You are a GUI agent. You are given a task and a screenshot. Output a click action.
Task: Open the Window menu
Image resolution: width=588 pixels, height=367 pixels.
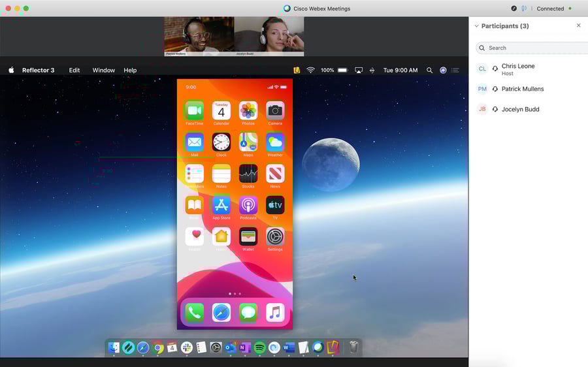tap(103, 70)
